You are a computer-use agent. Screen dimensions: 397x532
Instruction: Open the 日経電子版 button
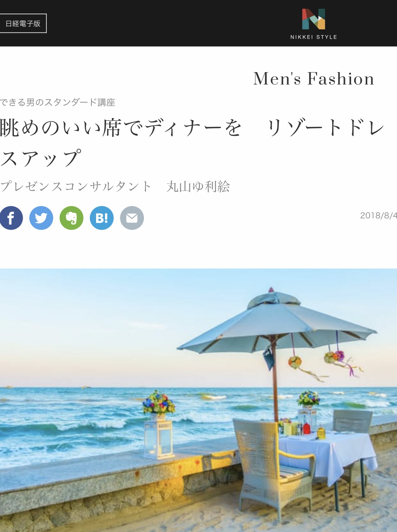[x=23, y=24]
